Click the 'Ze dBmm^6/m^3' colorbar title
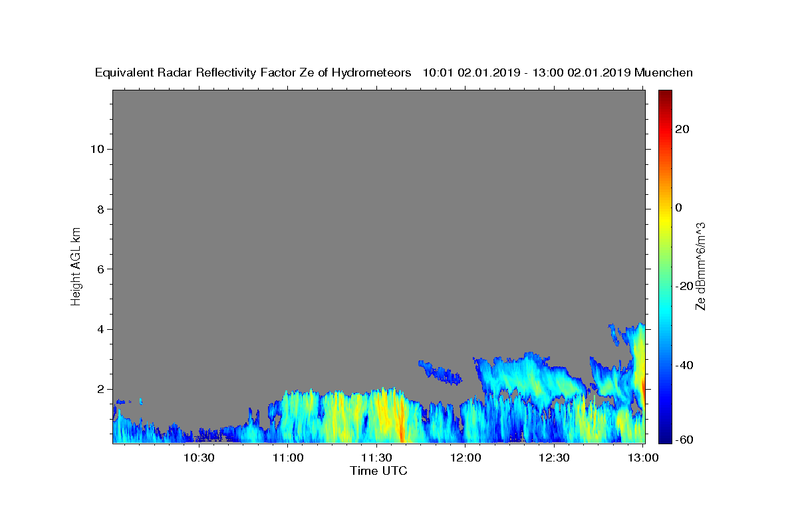Viewport: 798px width, 532px height. pyautogui.click(x=700, y=266)
